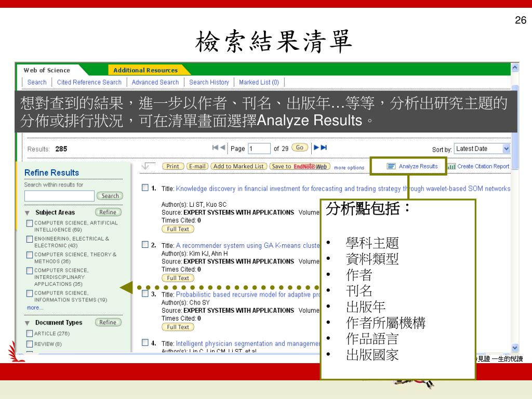This screenshot has height=399, width=532.
Task: Click Refine button for Subject Areas
Action: pos(108,212)
